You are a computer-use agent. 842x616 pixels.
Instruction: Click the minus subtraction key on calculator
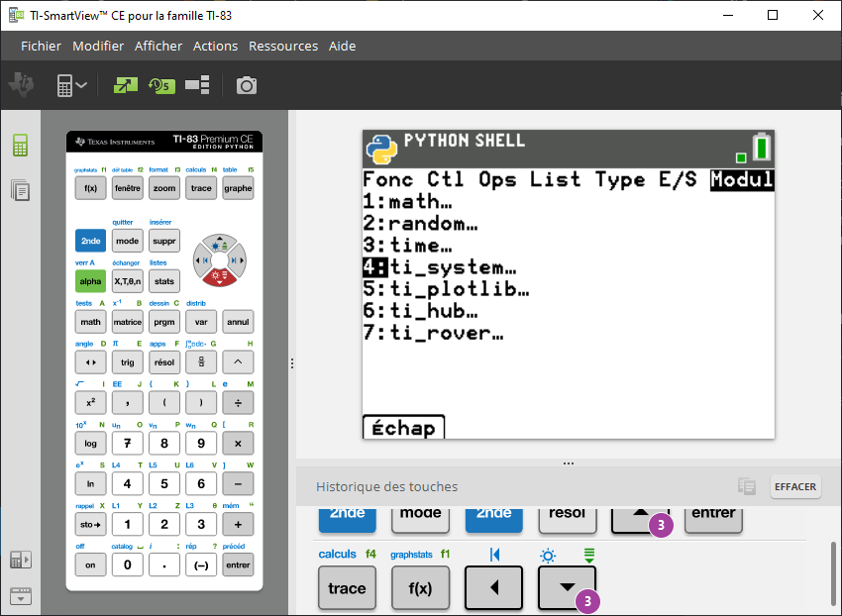238,483
